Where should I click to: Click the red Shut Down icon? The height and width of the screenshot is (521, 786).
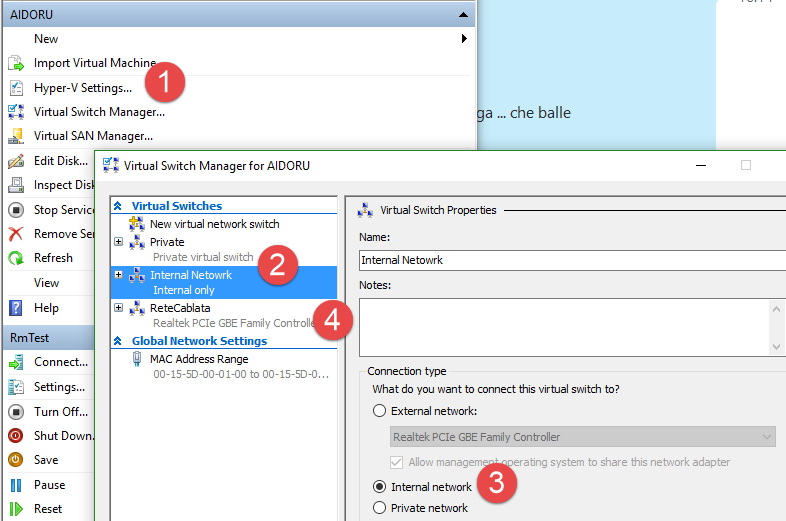(x=16, y=436)
